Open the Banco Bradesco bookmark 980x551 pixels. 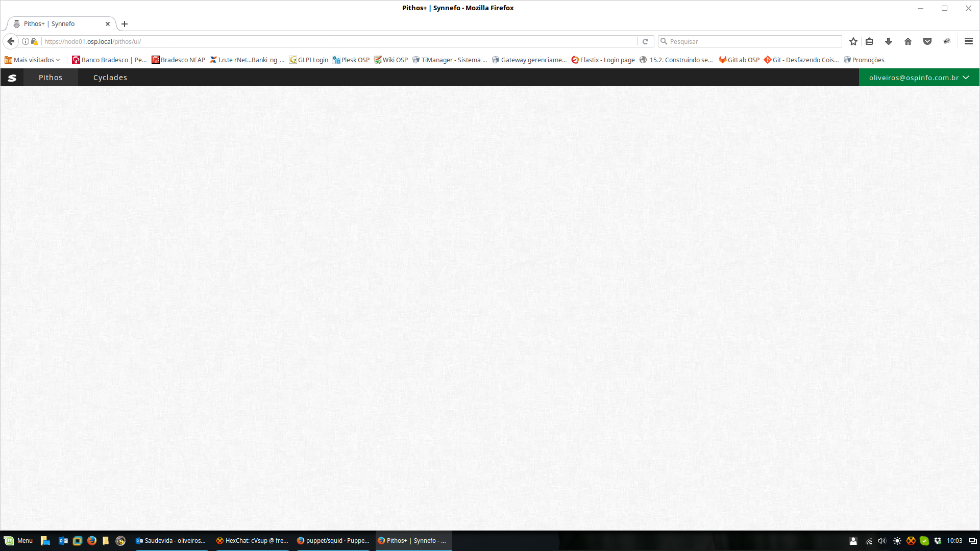(109, 60)
